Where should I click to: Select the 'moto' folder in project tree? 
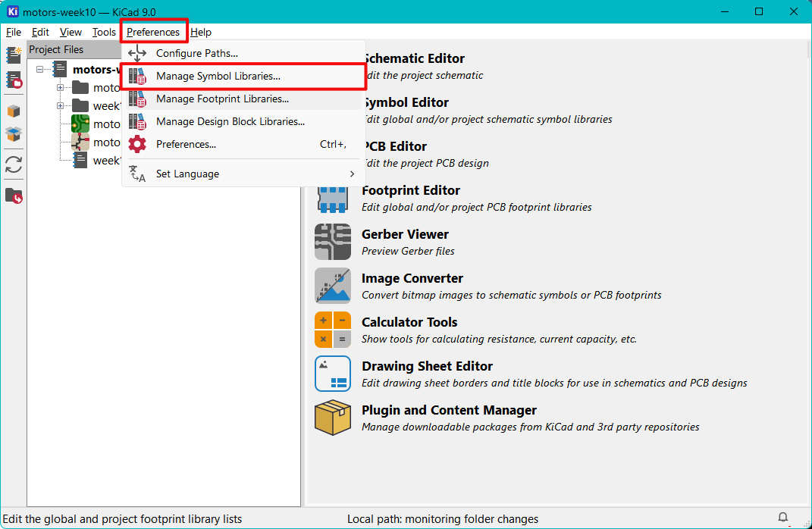click(96, 87)
